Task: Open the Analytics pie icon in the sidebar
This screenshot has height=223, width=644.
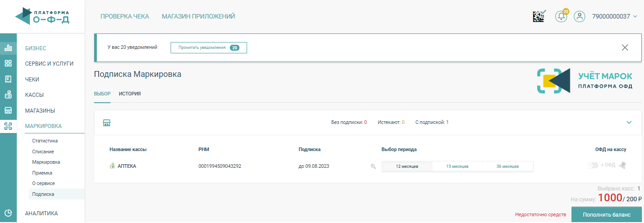Action: [8, 214]
